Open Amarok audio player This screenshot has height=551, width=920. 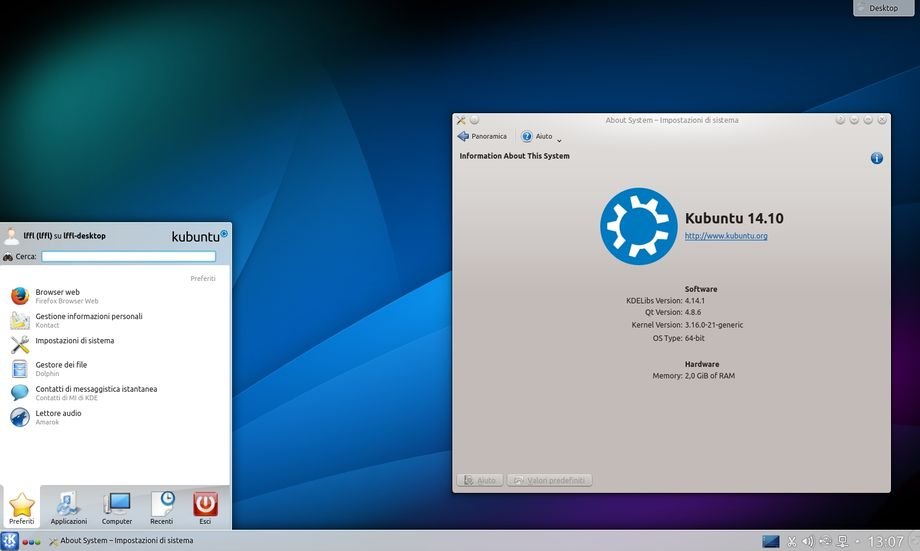58,417
